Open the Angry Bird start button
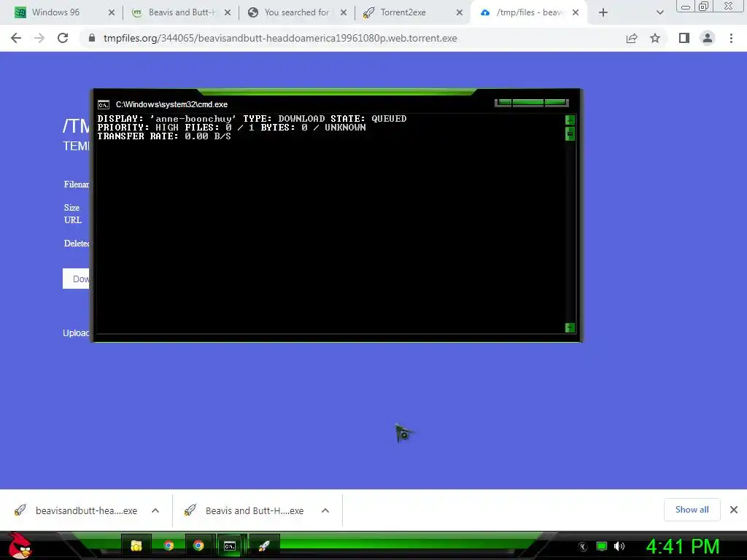The height and width of the screenshot is (560, 747). [x=20, y=545]
